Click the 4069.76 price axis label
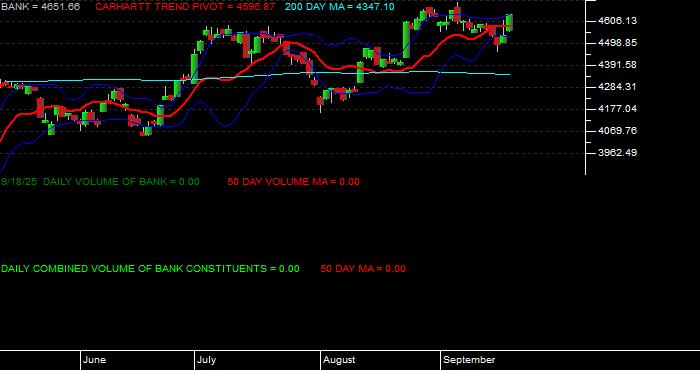 pos(617,130)
